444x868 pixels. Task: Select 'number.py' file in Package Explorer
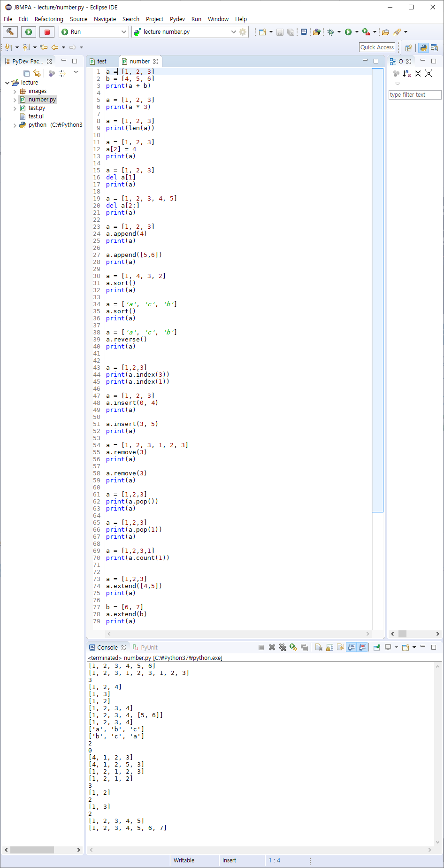coord(38,100)
